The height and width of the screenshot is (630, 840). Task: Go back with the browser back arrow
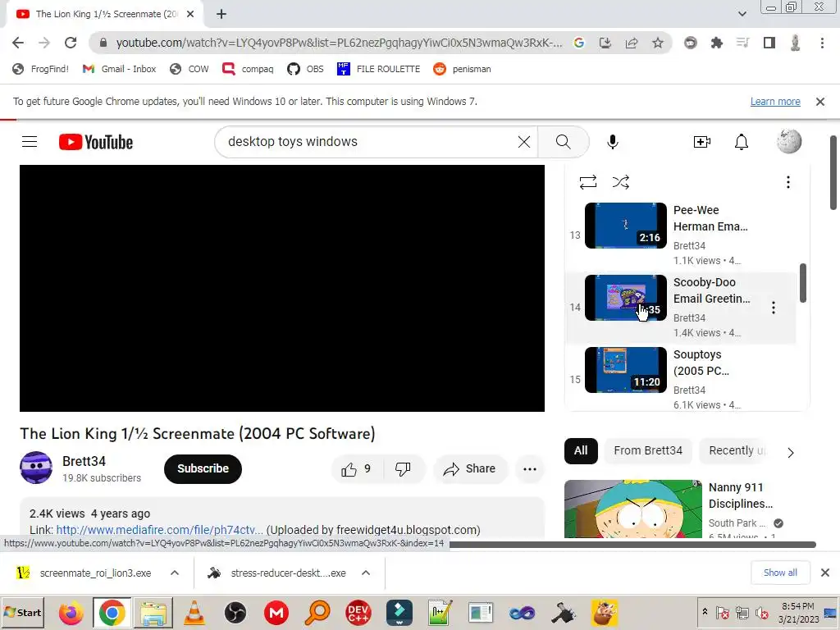18,43
